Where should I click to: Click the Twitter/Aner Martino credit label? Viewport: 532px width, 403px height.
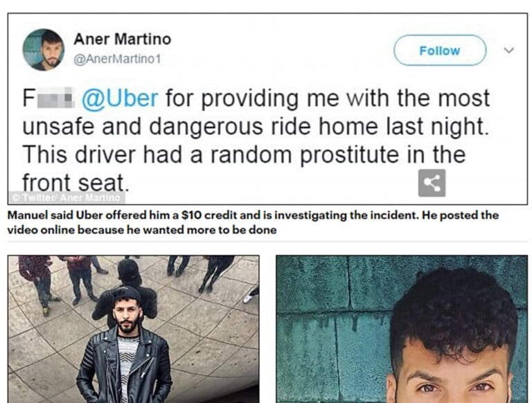click(66, 197)
